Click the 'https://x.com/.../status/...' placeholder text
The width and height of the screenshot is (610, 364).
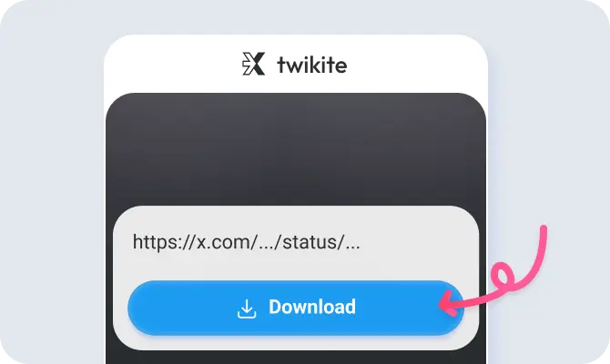(246, 242)
